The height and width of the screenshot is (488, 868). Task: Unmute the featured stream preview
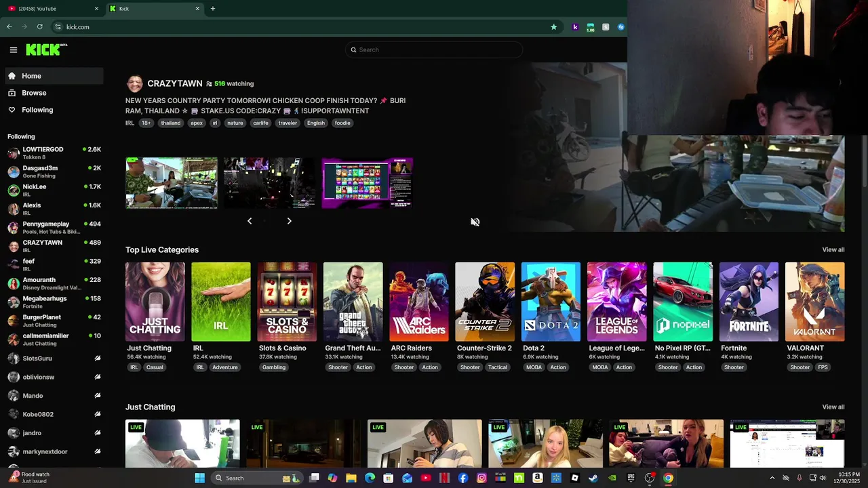pos(475,222)
